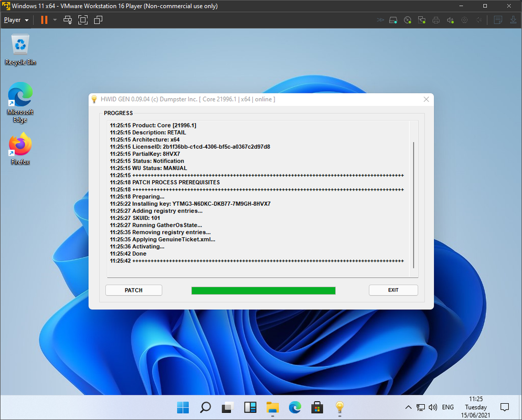522x420 pixels.
Task: Open the Windows Start menu
Action: (x=183, y=407)
